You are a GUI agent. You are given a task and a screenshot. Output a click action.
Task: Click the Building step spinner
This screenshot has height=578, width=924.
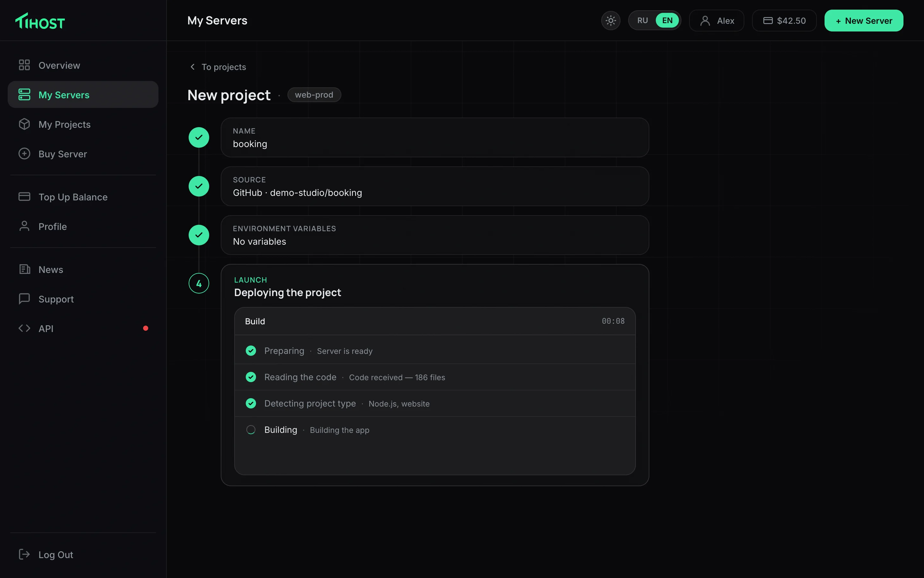(251, 430)
